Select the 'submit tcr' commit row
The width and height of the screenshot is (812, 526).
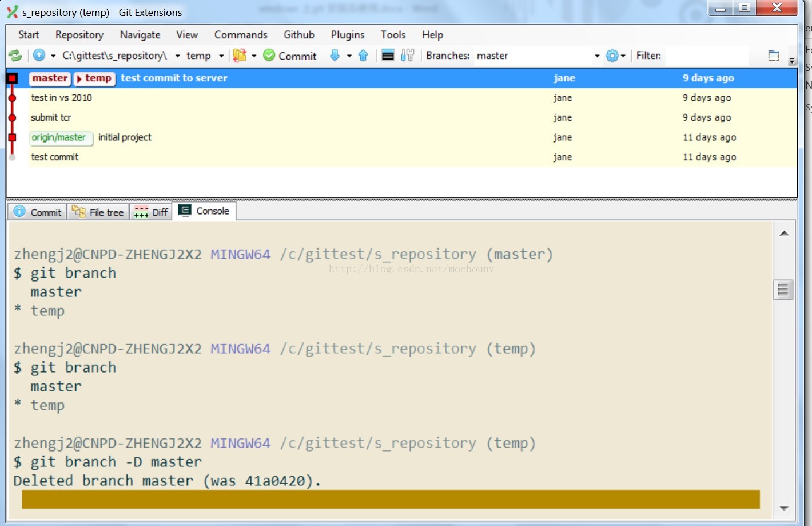pyautogui.click(x=401, y=117)
